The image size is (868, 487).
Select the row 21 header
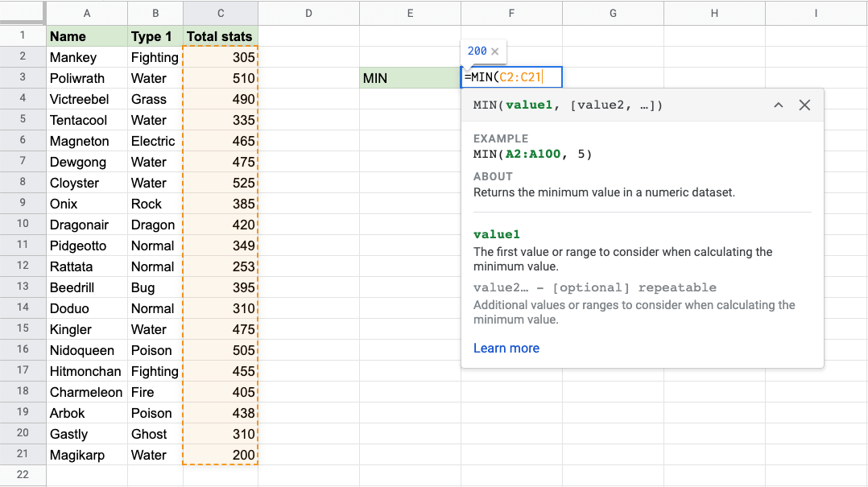(x=23, y=455)
